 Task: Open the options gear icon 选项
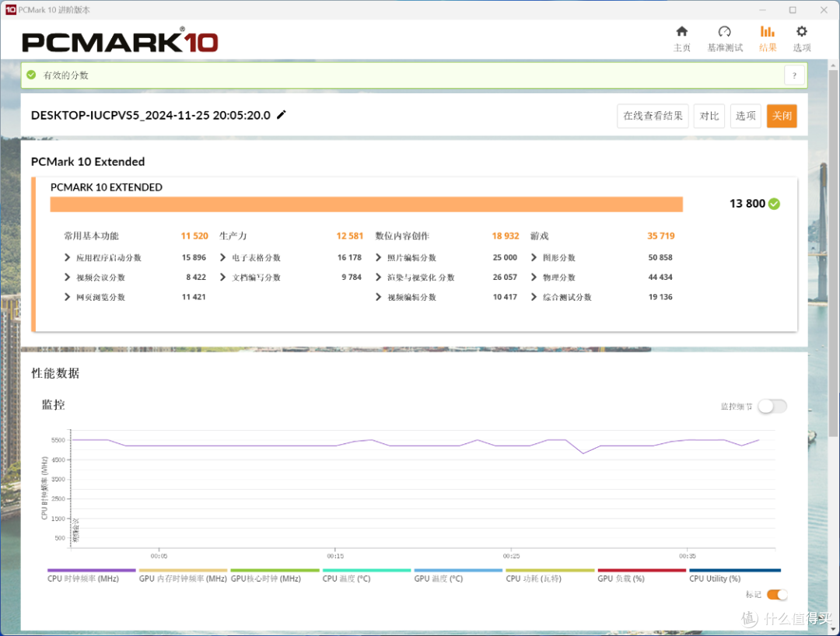801,32
